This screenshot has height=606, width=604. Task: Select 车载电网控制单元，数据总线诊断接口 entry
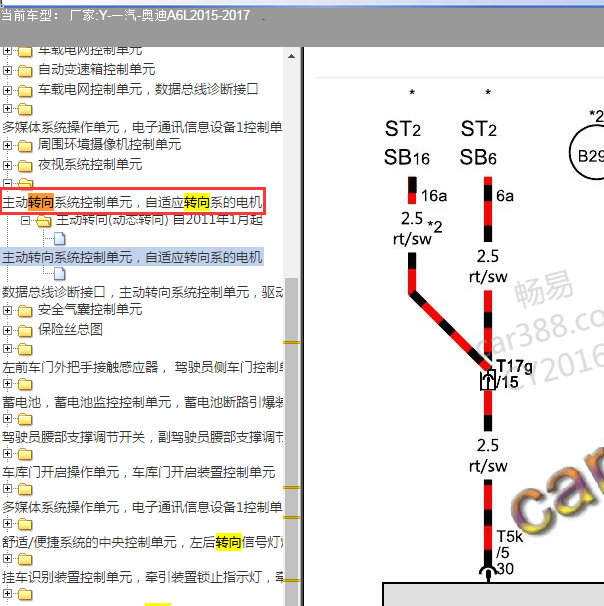pyautogui.click(x=148, y=90)
